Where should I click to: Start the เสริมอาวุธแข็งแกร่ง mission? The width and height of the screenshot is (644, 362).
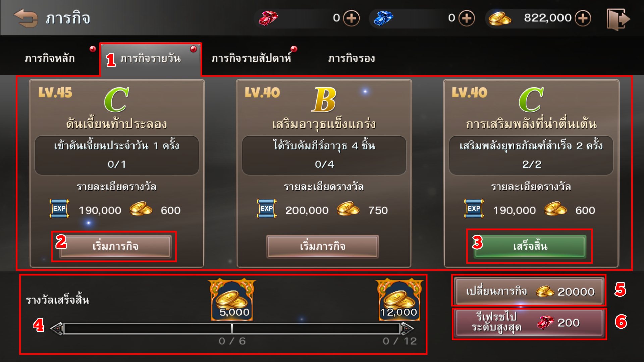(323, 246)
